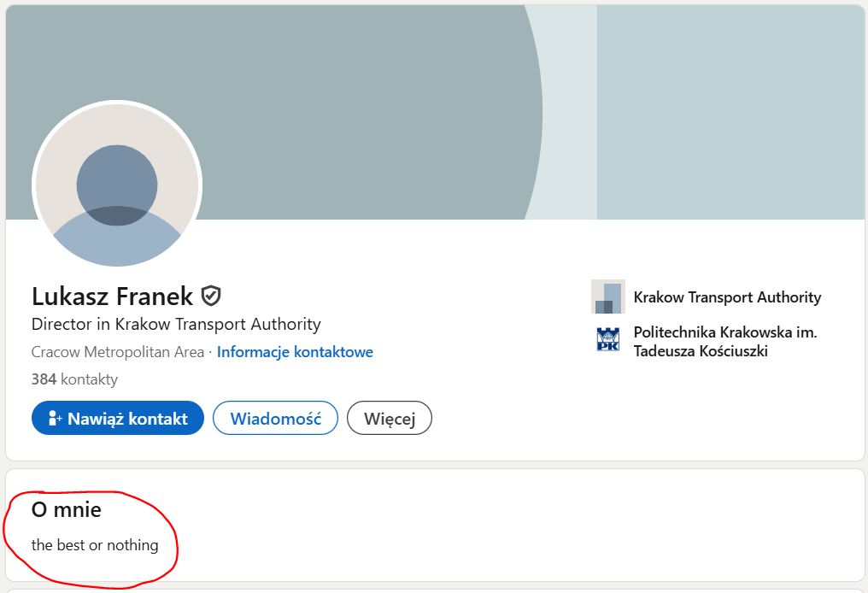
Task: Open the Informacje kontaktowe link
Action: pyautogui.click(x=295, y=352)
